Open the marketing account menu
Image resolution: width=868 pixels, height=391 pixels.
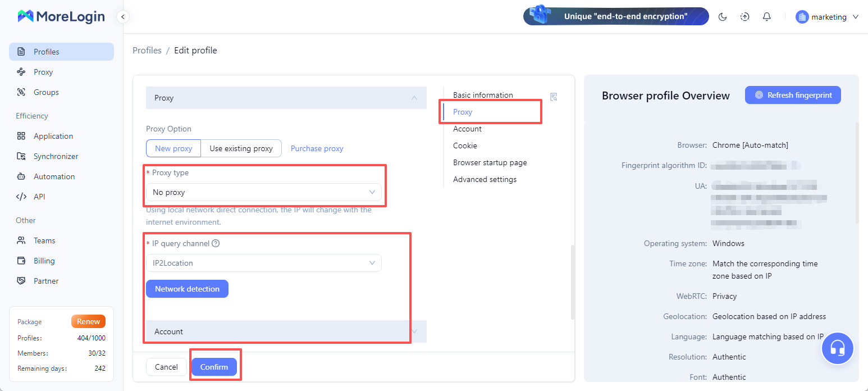pyautogui.click(x=828, y=17)
